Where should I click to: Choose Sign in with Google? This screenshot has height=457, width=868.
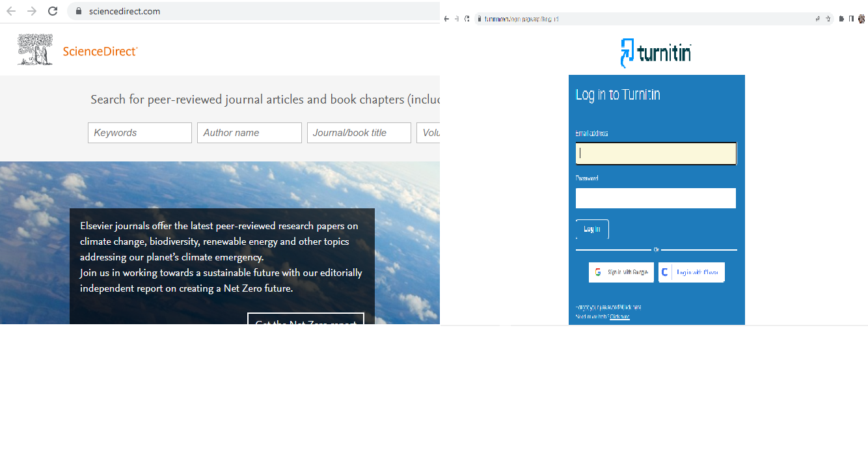[x=621, y=272]
